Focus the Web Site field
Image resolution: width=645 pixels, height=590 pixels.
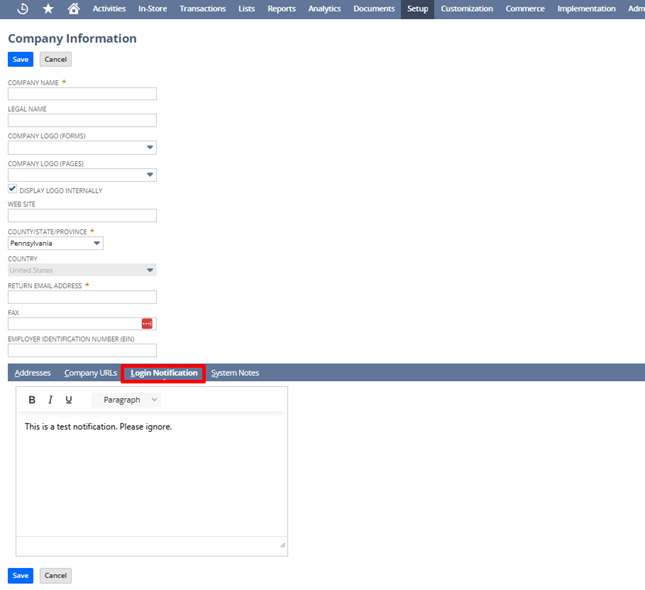point(82,215)
